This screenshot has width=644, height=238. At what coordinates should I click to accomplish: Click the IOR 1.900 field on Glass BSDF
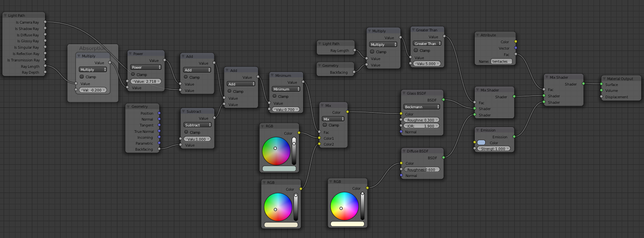coord(421,126)
